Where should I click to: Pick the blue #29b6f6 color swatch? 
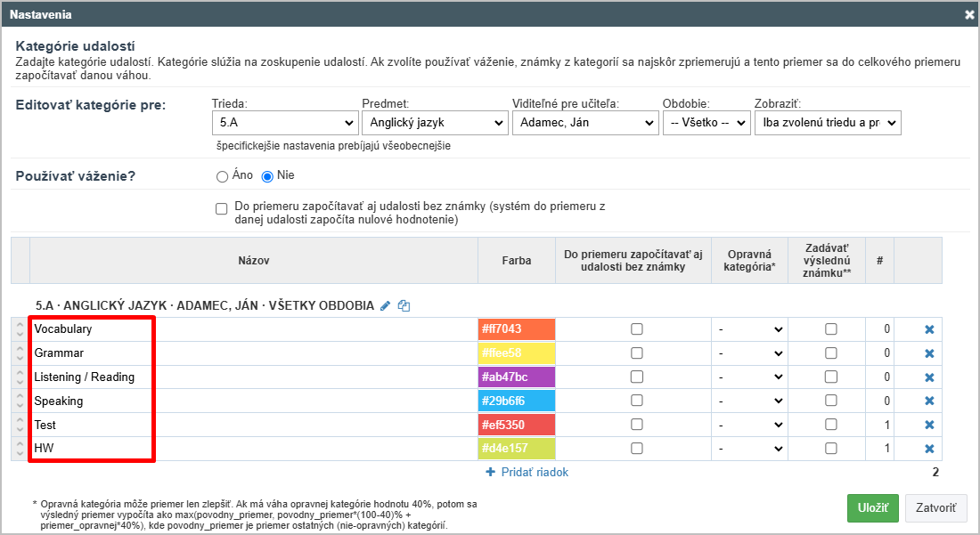517,401
